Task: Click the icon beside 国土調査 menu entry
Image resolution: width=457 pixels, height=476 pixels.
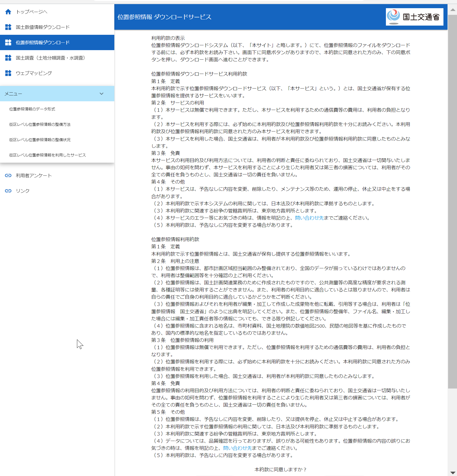Action: tap(8, 58)
